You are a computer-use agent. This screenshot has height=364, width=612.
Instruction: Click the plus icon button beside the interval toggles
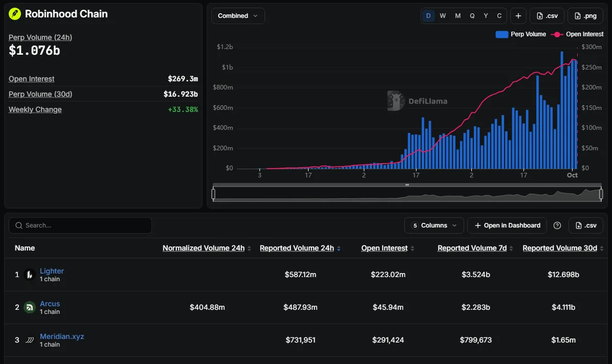pos(518,16)
